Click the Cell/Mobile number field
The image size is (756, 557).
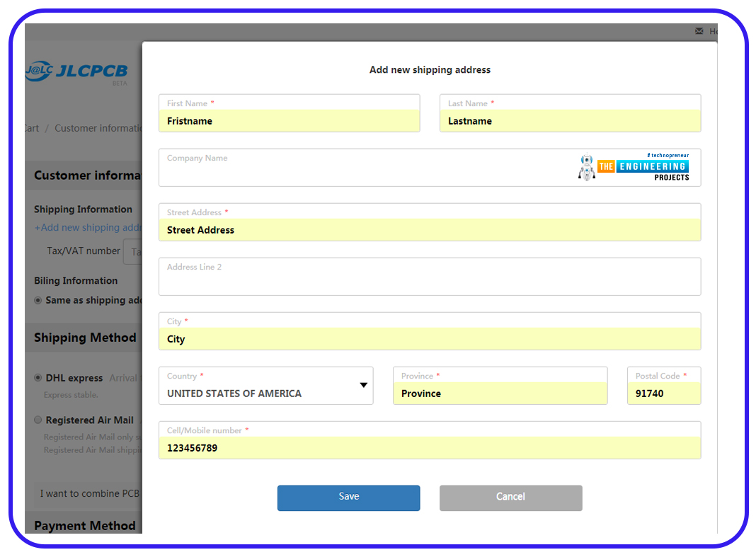430,440
